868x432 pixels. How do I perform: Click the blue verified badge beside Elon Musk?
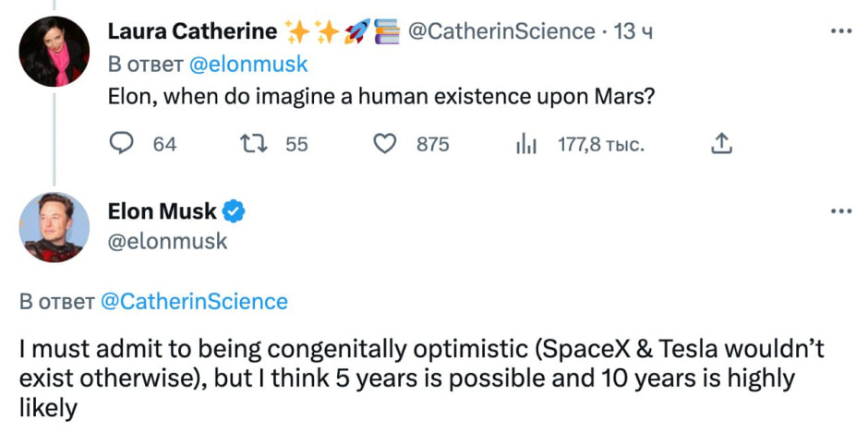235,211
